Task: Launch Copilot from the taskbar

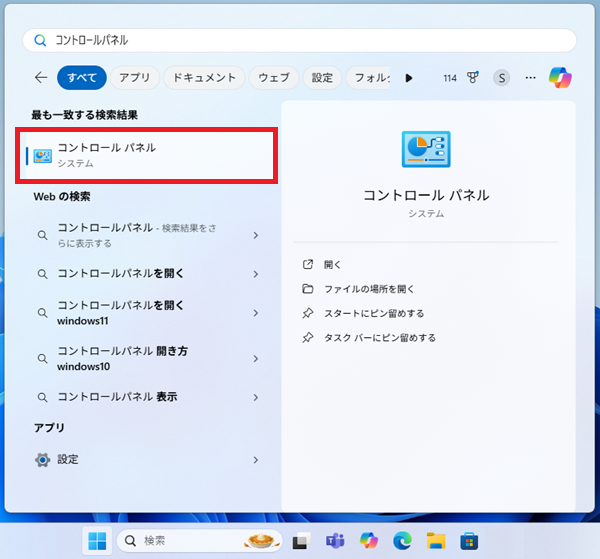Action: point(369,541)
